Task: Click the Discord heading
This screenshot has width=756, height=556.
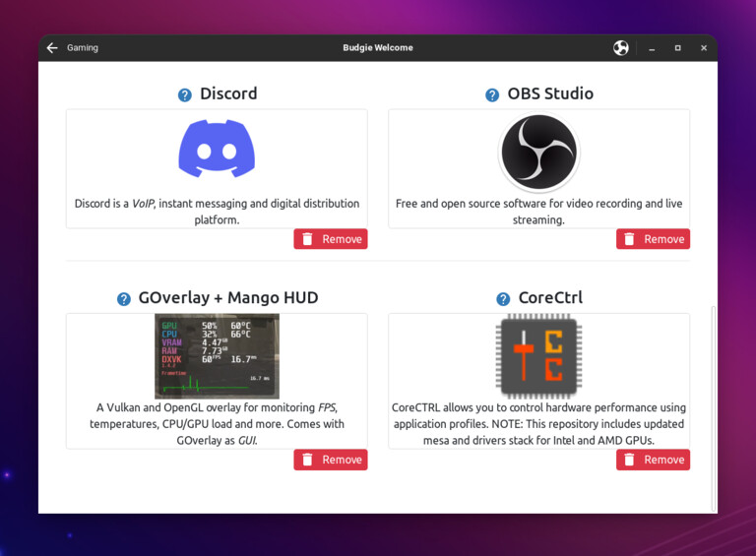Action: 228,93
